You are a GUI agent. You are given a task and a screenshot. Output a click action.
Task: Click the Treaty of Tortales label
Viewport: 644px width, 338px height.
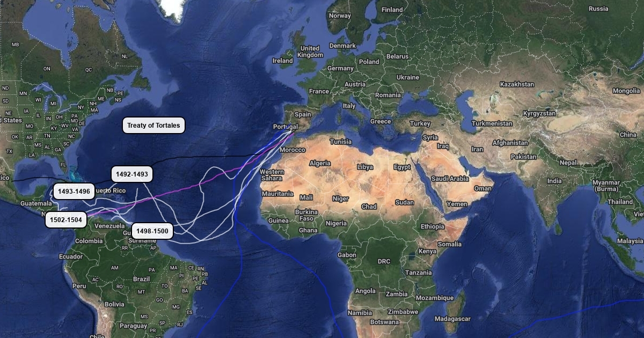[154, 126]
